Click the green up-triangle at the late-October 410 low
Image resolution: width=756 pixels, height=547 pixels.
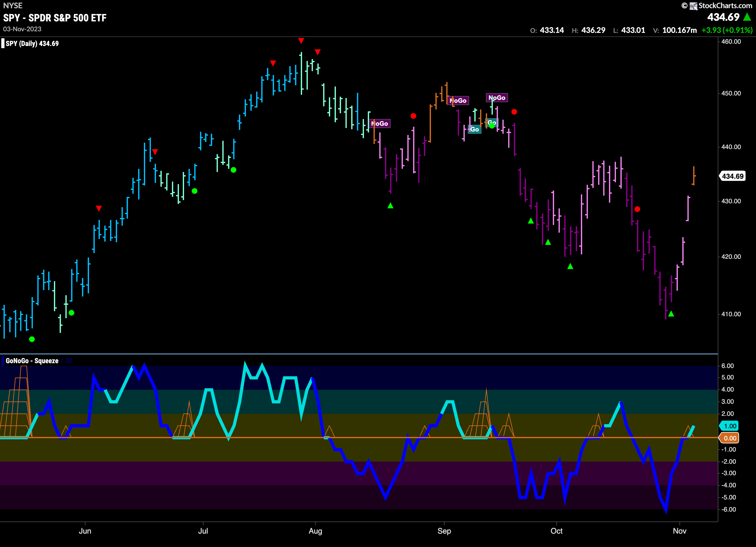pyautogui.click(x=671, y=314)
